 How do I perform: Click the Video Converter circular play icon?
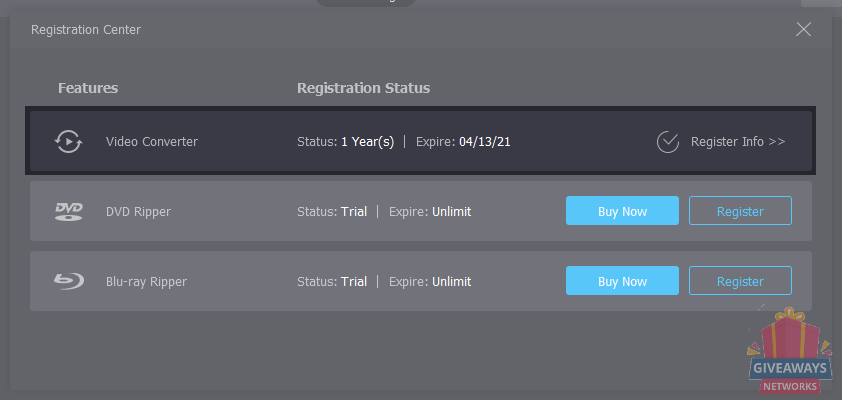[x=68, y=142]
